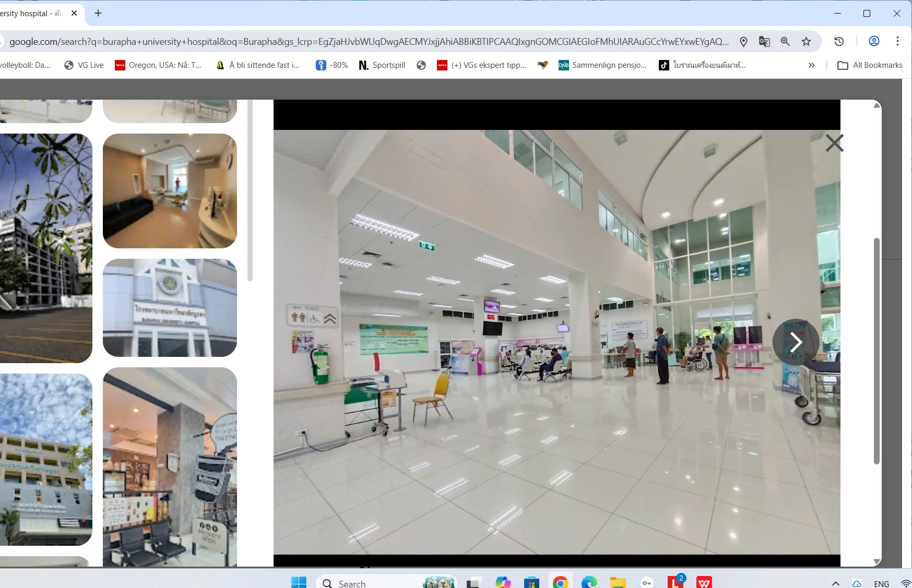Image resolution: width=912 pixels, height=588 pixels.
Task: Close the enlarged hospital lobby photo
Action: click(834, 143)
